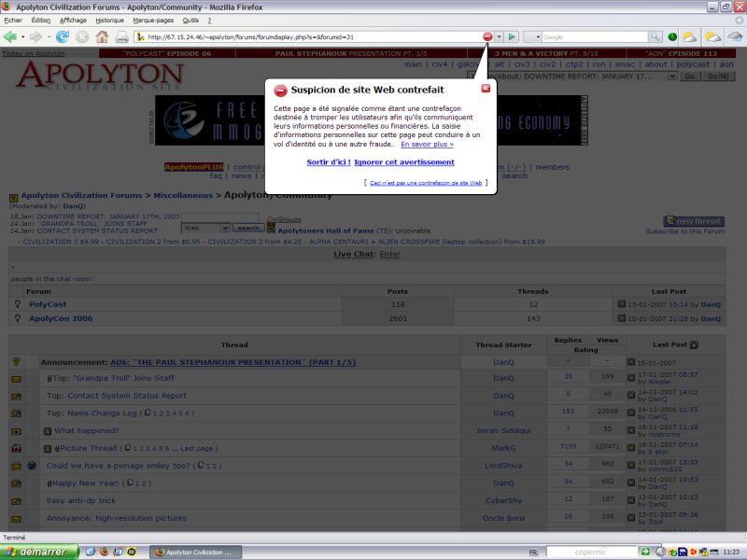Click the Home toolbar icon

click(x=102, y=36)
